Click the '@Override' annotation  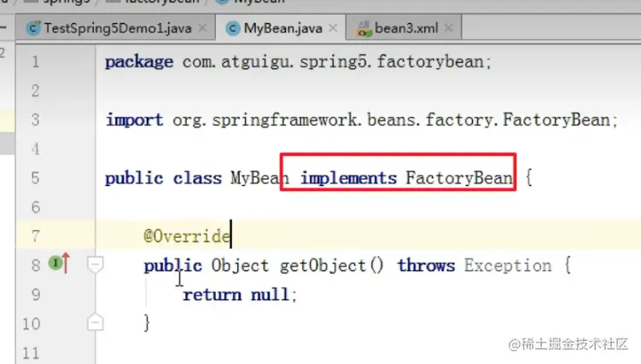(187, 236)
